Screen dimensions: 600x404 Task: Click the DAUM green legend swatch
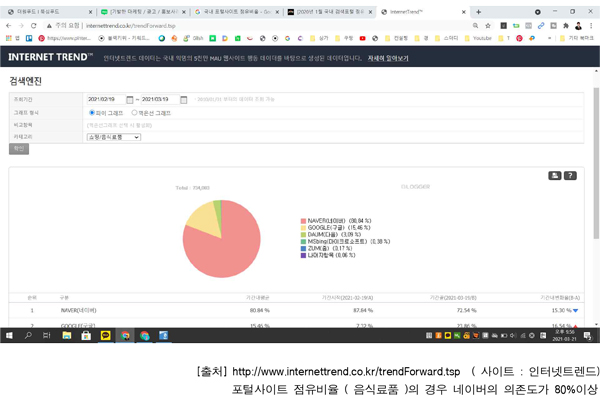coord(303,235)
